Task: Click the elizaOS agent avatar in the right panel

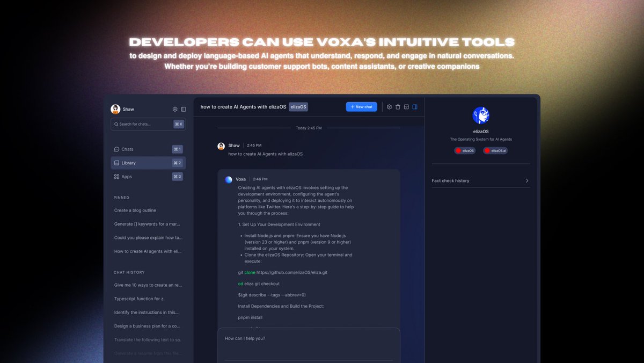Action: [481, 115]
